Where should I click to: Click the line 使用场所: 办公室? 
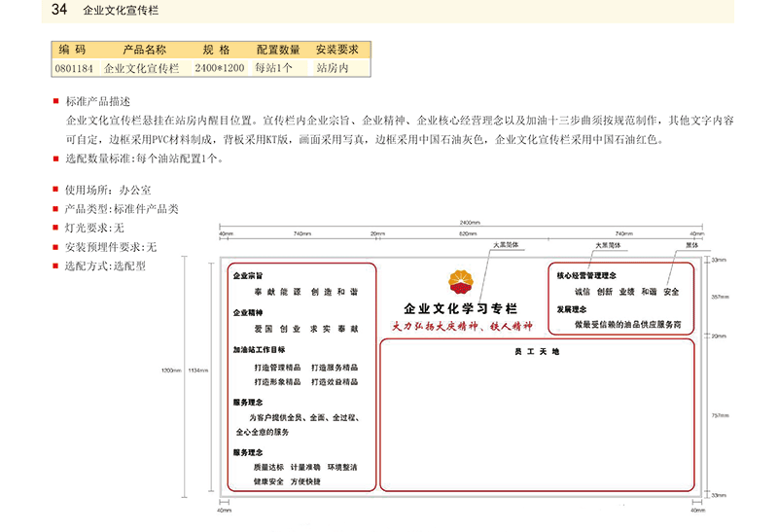(108, 190)
